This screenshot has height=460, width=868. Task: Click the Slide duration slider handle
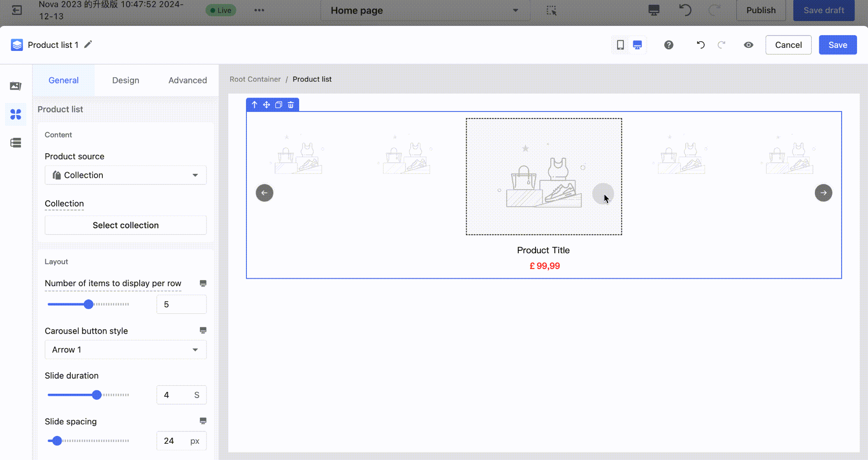(97, 395)
